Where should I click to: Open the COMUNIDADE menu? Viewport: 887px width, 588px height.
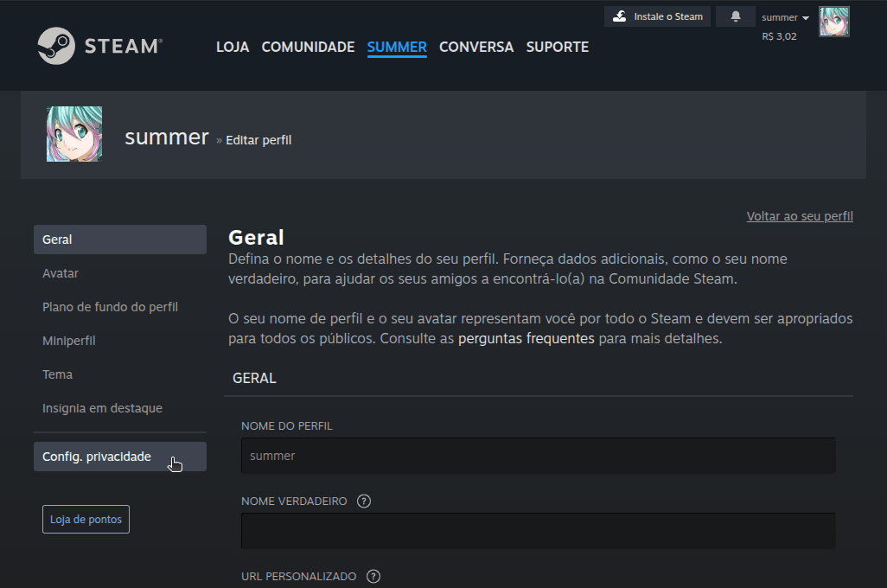tap(308, 47)
